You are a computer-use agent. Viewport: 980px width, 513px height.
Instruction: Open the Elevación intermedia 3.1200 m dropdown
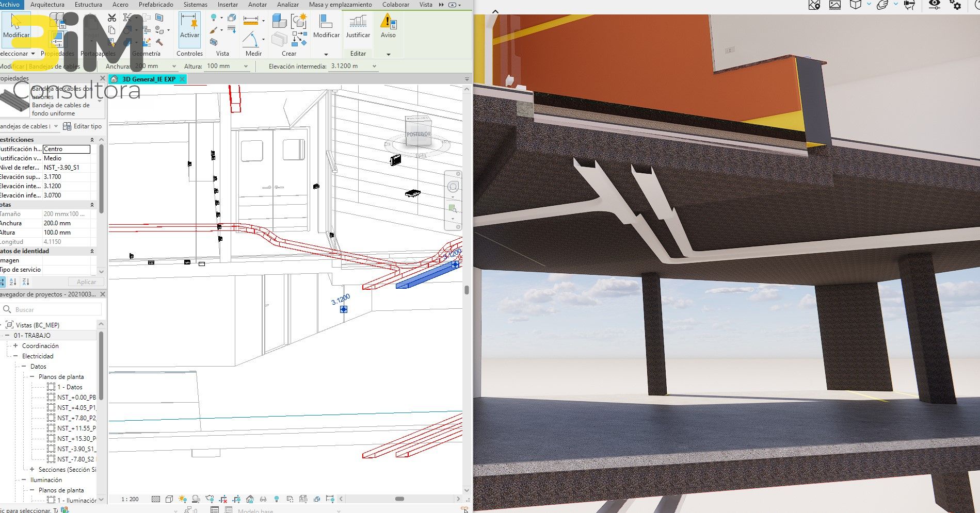tap(374, 66)
